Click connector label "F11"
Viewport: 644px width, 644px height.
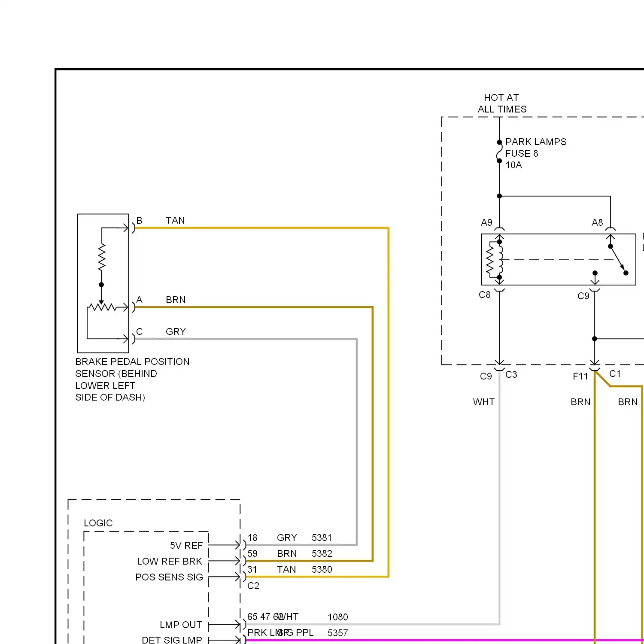coord(580,377)
